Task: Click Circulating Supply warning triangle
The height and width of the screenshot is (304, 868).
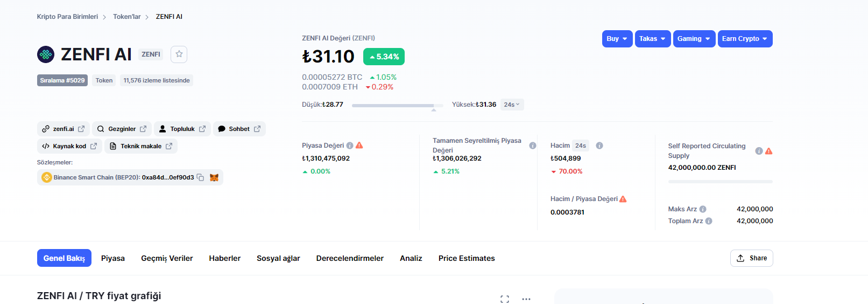Action: point(769,151)
